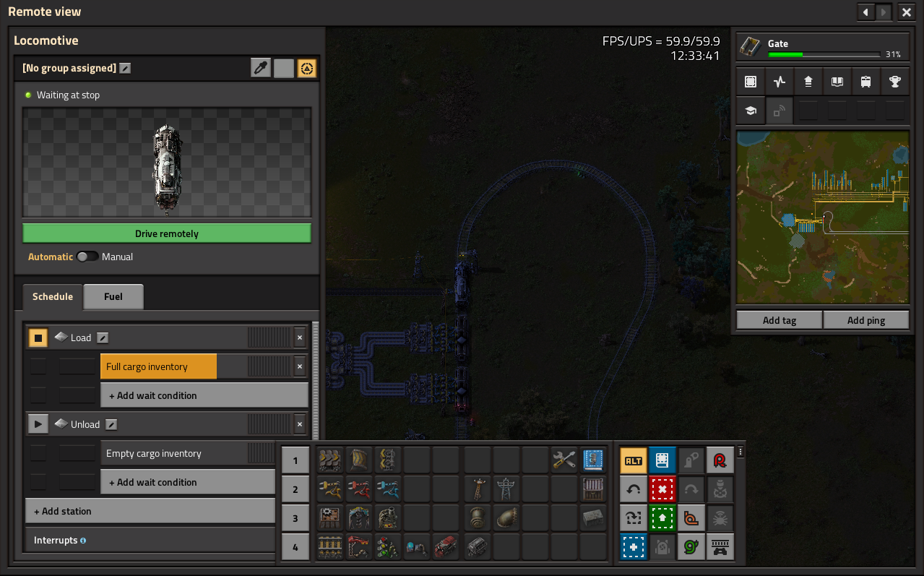Screen dimensions: 924x576
Task: Select the yellow transport belt quickbar slot
Action: (330, 460)
